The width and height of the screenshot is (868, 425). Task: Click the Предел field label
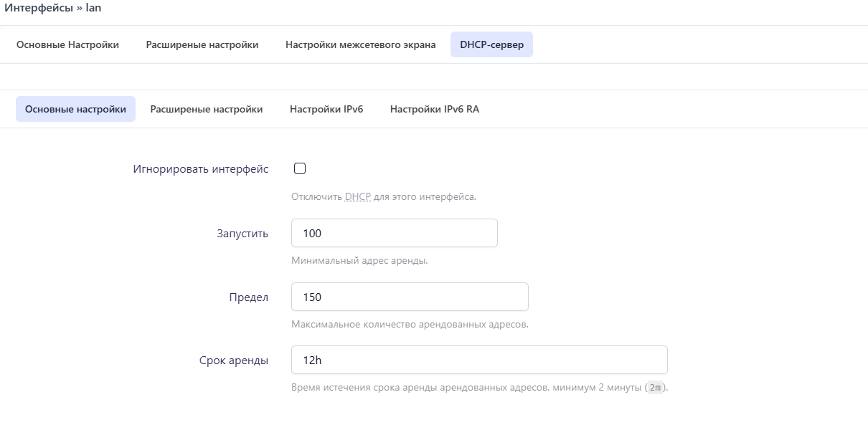click(x=249, y=297)
